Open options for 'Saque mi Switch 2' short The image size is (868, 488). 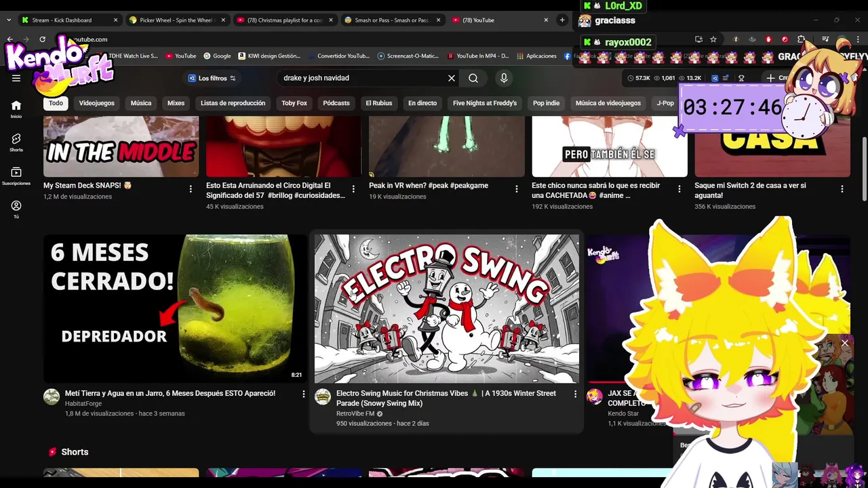[x=842, y=189]
